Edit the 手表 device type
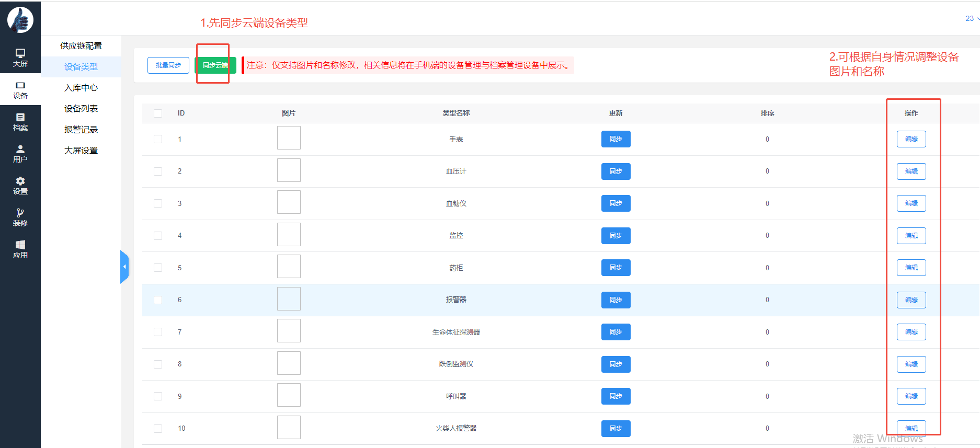 [911, 139]
